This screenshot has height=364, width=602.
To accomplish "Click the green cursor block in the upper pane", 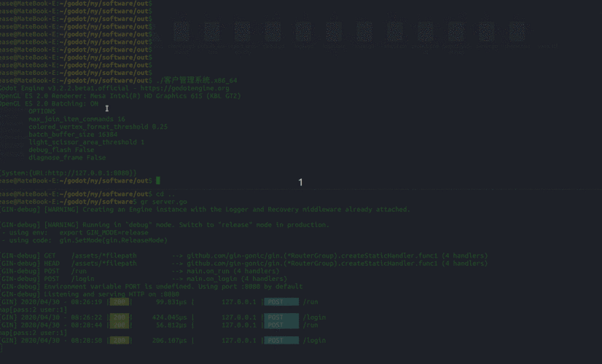I will 158,181.
